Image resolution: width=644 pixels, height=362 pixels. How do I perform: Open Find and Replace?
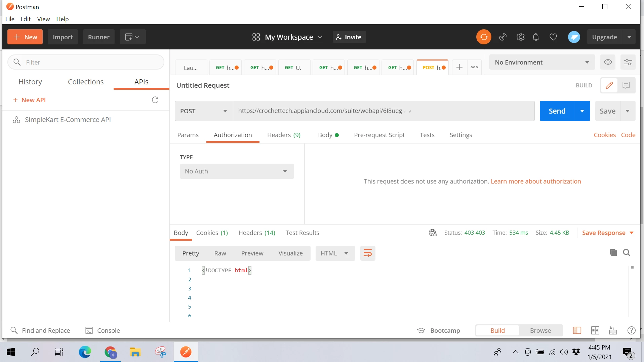coord(40,330)
